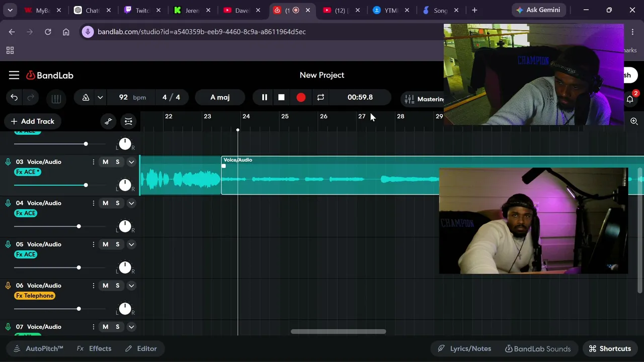The width and height of the screenshot is (644, 362).
Task: Click the horizontal timeline scrollbar
Action: [339, 331]
